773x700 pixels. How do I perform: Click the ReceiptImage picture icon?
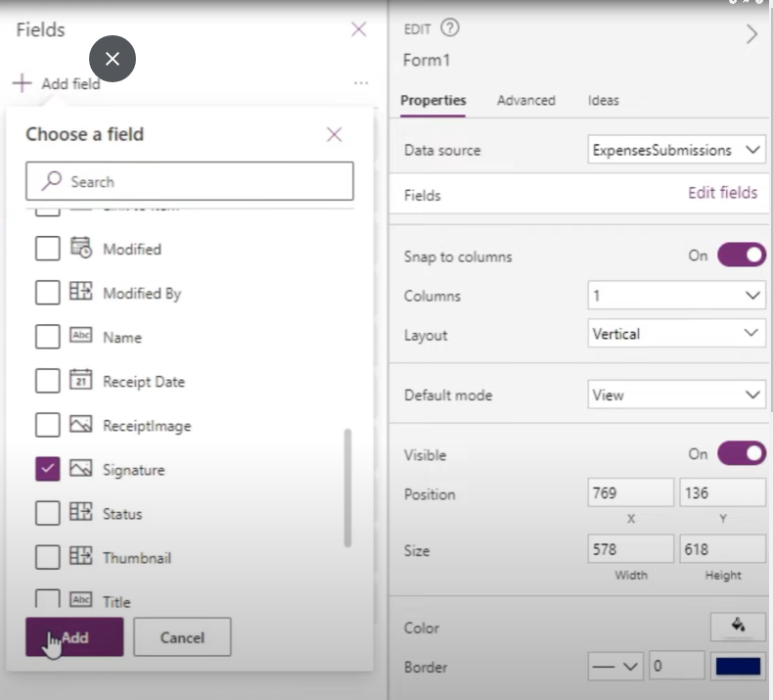pyautogui.click(x=81, y=424)
